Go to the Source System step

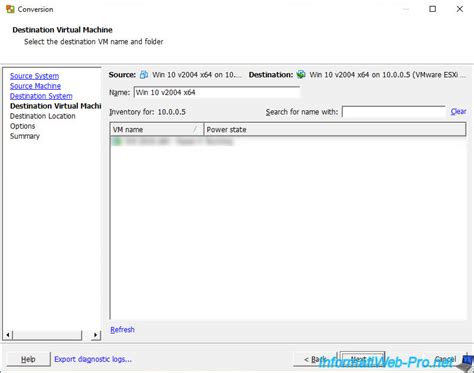(34, 76)
